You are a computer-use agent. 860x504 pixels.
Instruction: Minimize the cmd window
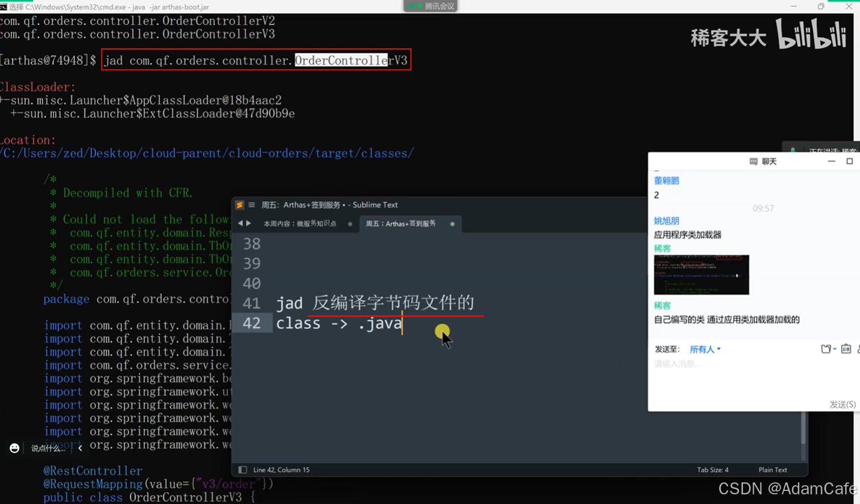click(794, 6)
